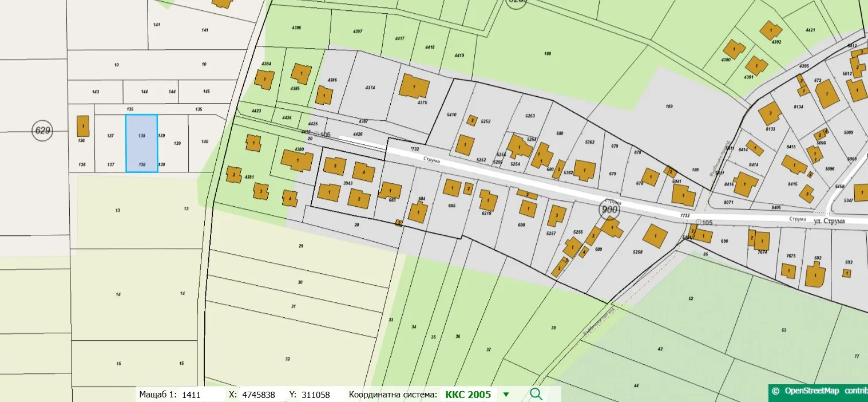
Task: Click the circled 629 district marker
Action: [x=43, y=131]
